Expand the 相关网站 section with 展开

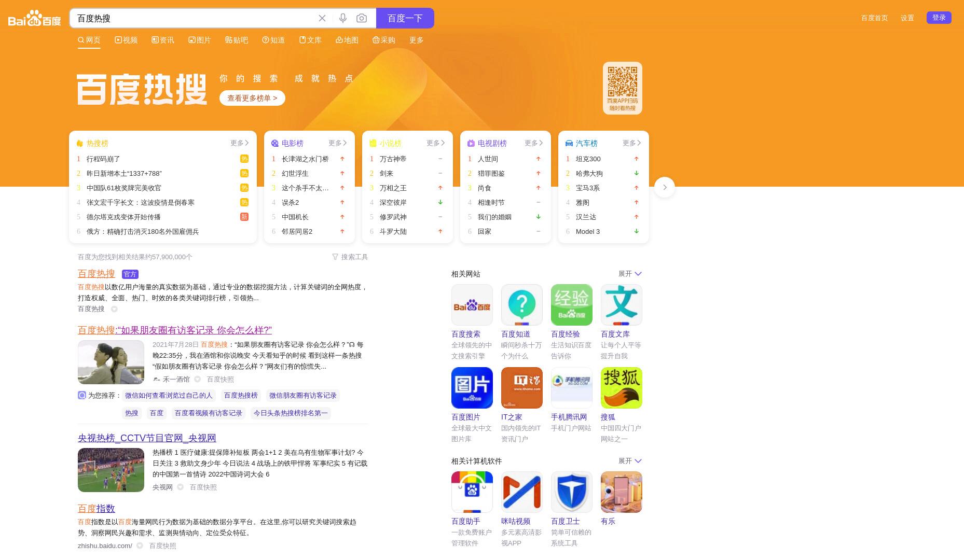630,274
